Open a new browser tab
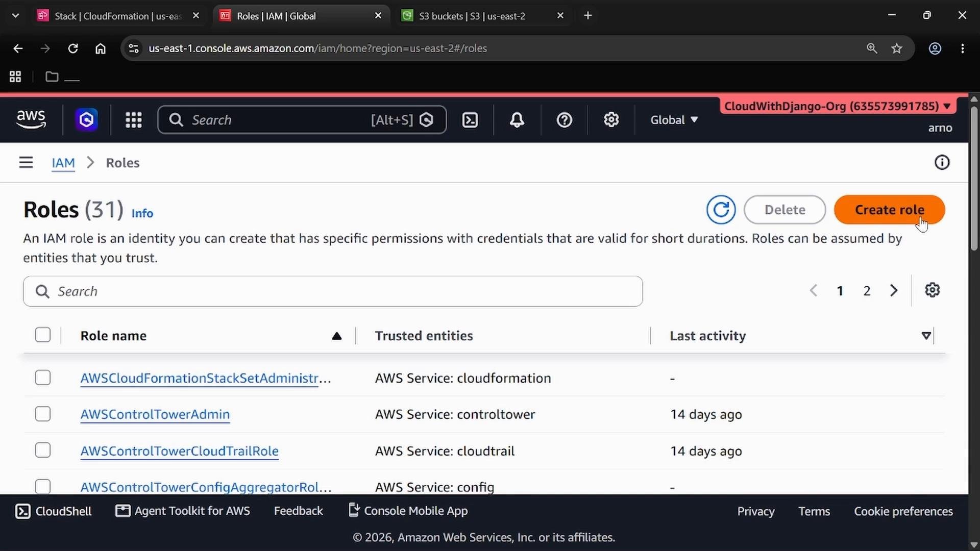Viewport: 980px width, 551px height. point(588,16)
